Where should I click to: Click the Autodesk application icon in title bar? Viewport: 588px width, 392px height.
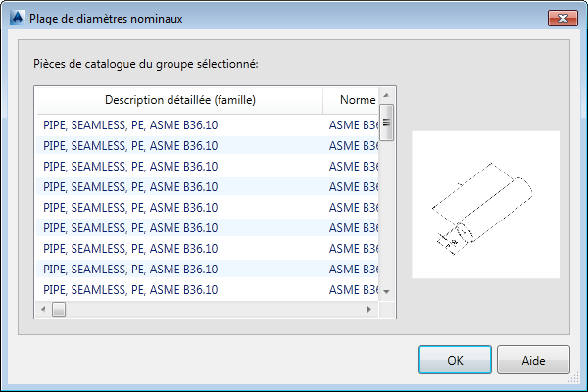17,19
